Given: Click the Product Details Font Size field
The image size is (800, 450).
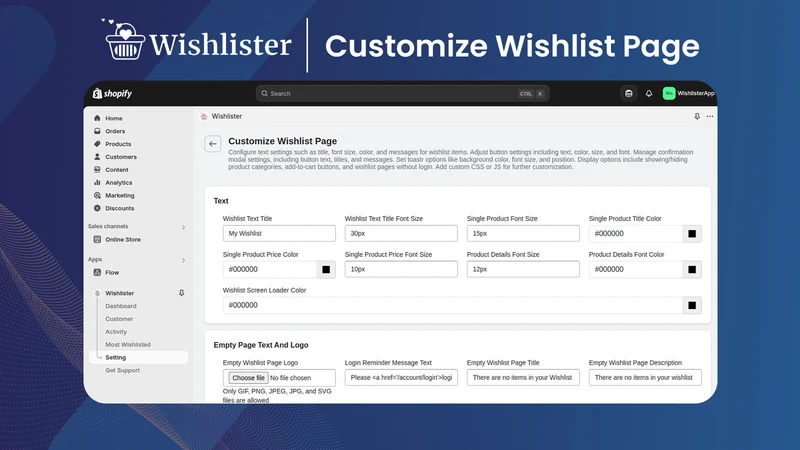Looking at the screenshot, I should [523, 269].
